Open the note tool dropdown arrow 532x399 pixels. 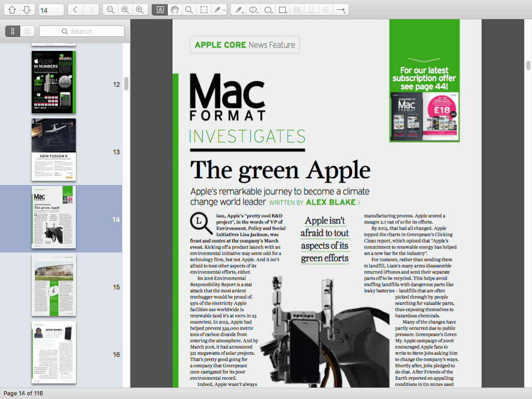(224, 10)
